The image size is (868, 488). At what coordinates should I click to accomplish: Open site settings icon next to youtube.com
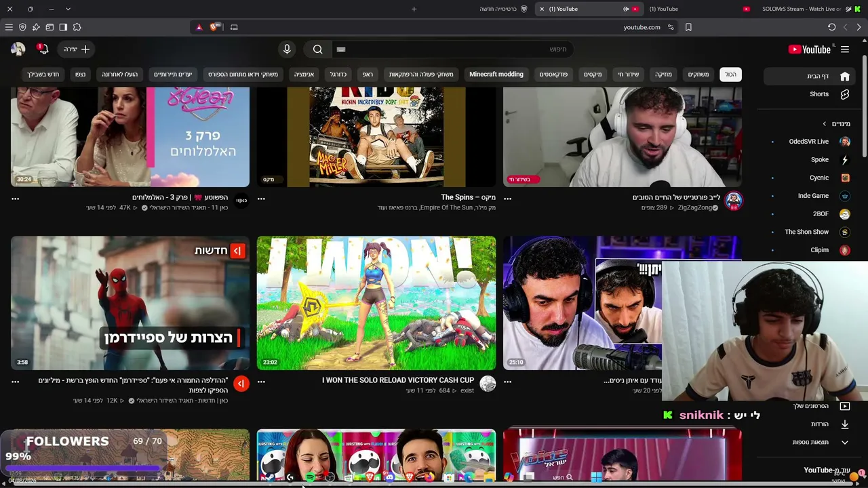click(671, 27)
